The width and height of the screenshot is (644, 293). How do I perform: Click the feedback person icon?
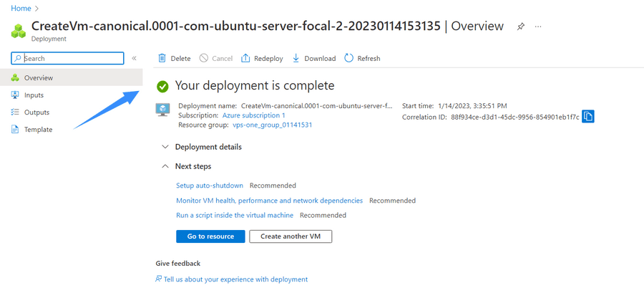click(159, 279)
